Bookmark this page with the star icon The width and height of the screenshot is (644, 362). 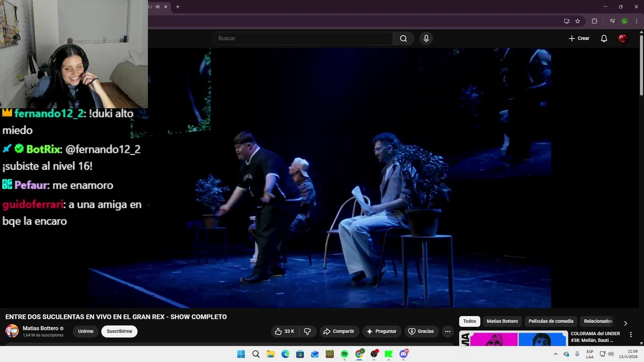(x=578, y=21)
